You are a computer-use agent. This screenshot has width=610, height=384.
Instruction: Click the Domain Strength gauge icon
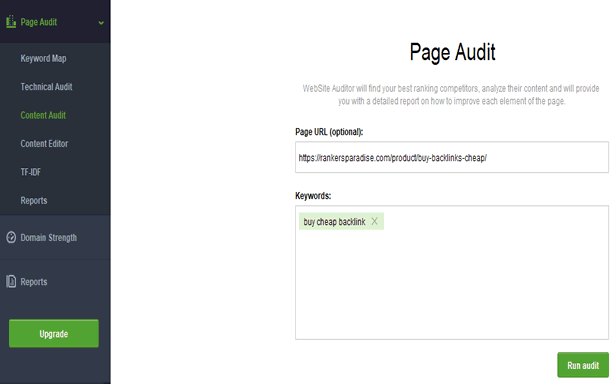(x=11, y=237)
